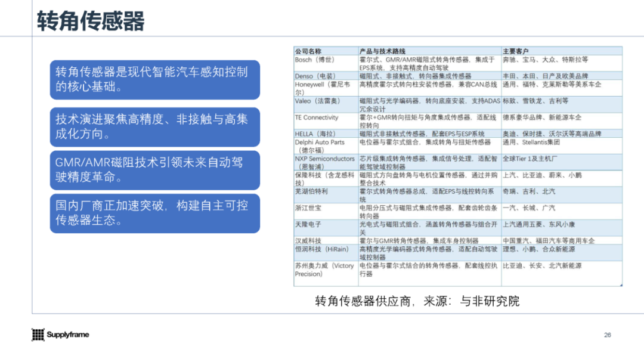Click product cell 磁阻式非接触式传感器 for HELLA

pos(429,134)
